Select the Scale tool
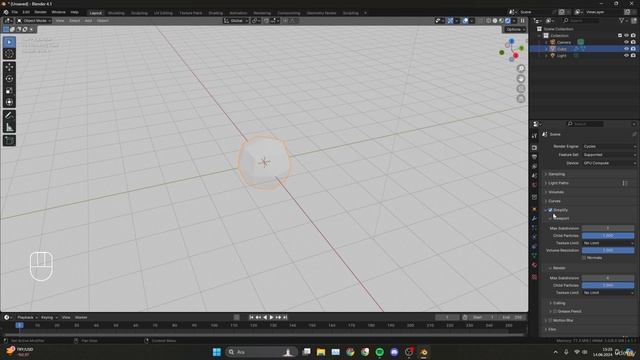640x360 pixels. pos(9,91)
